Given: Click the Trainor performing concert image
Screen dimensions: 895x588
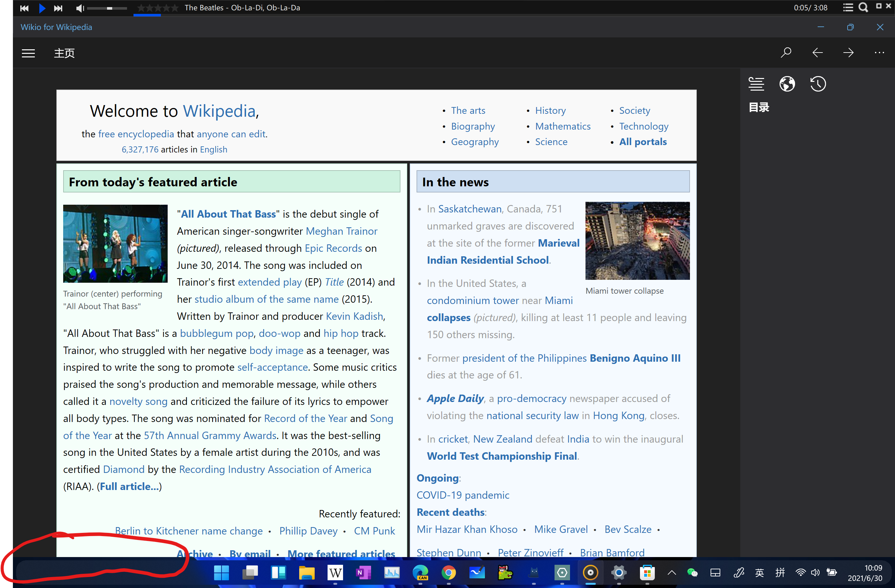Looking at the screenshot, I should [x=115, y=244].
